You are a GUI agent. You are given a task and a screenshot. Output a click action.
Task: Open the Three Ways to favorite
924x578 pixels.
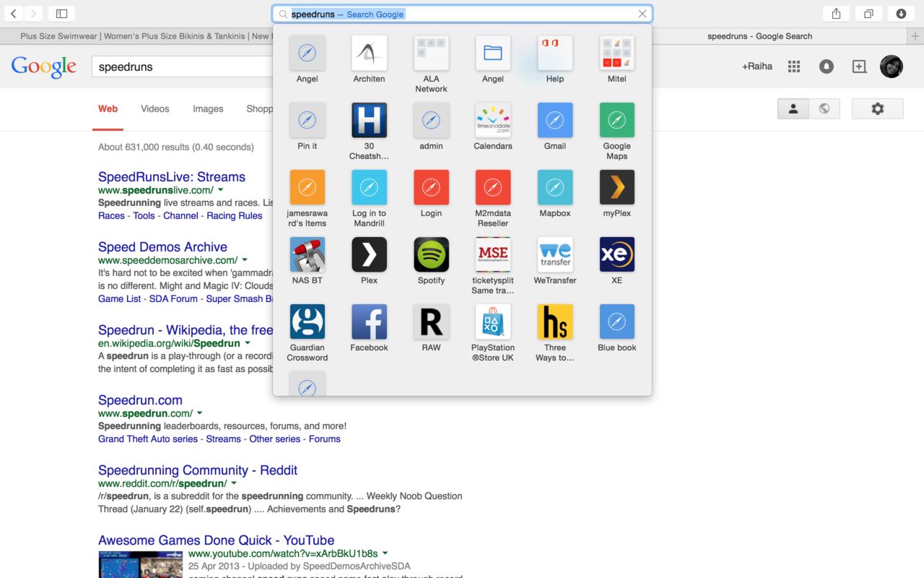(555, 322)
